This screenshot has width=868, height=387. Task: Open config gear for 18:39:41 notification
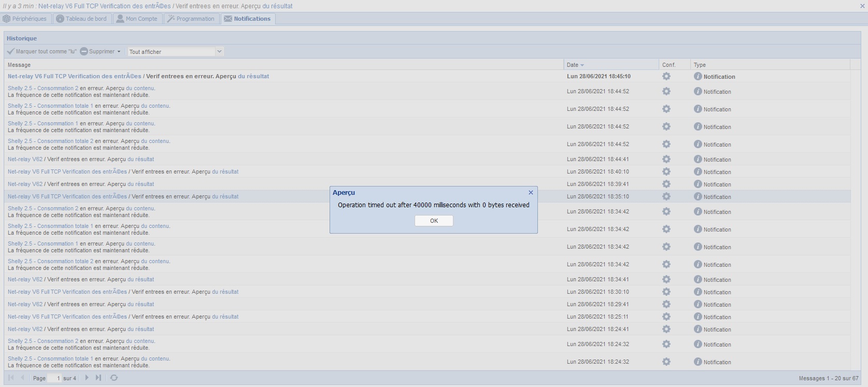pos(666,184)
